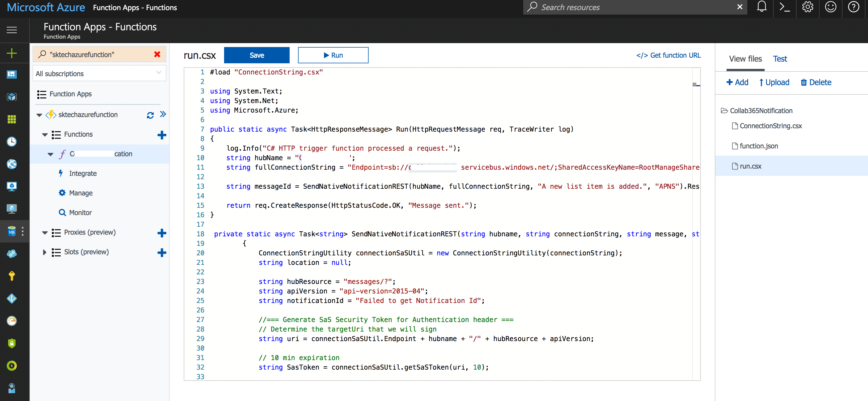Click Get function URL link
868x401 pixels.
pyautogui.click(x=669, y=55)
